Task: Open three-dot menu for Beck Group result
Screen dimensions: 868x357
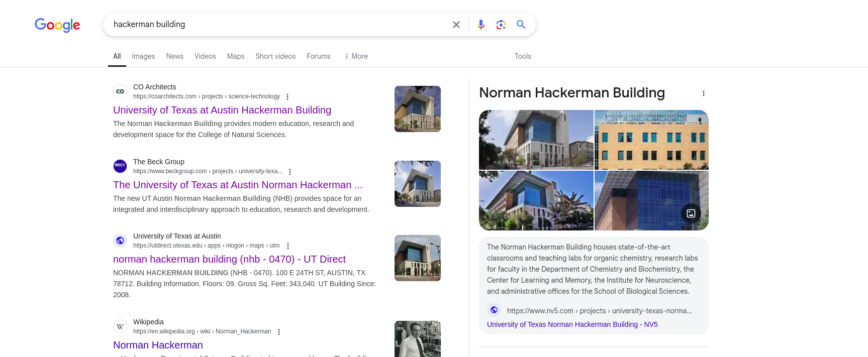Action: tap(290, 172)
